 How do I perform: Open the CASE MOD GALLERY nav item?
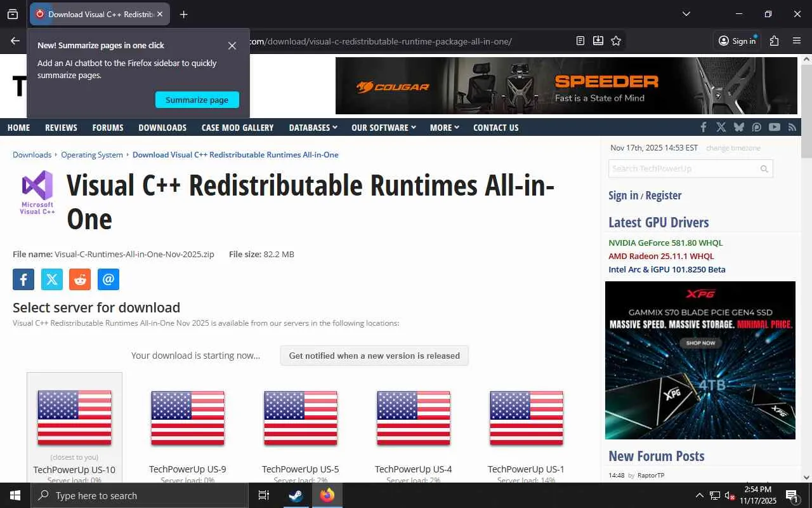[x=237, y=128]
